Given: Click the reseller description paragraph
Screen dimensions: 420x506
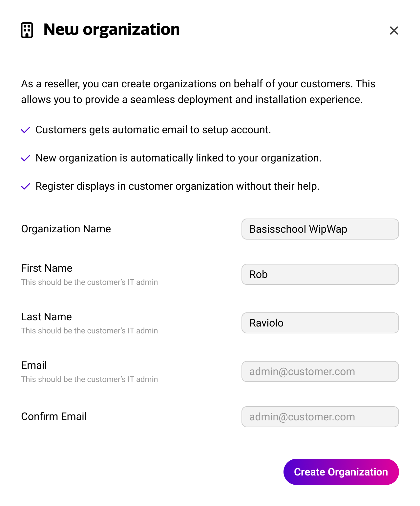Looking at the screenshot, I should tap(198, 92).
